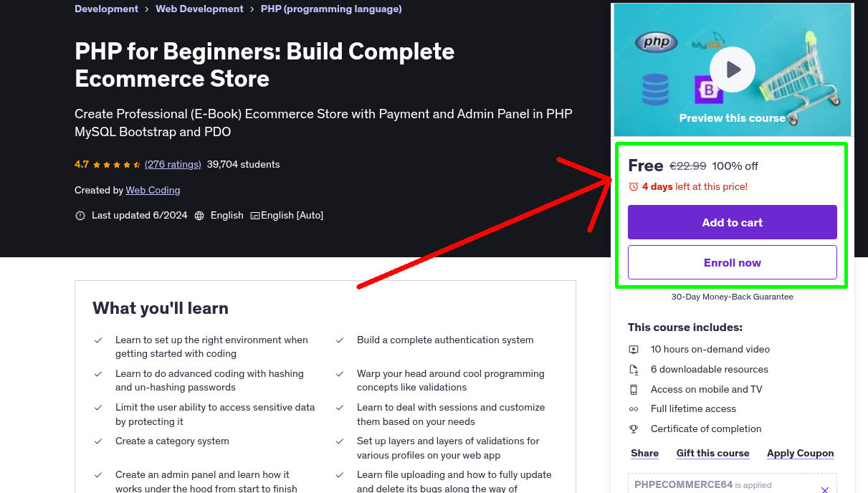Click the Enroll now button
The height and width of the screenshot is (493, 868).
click(733, 262)
